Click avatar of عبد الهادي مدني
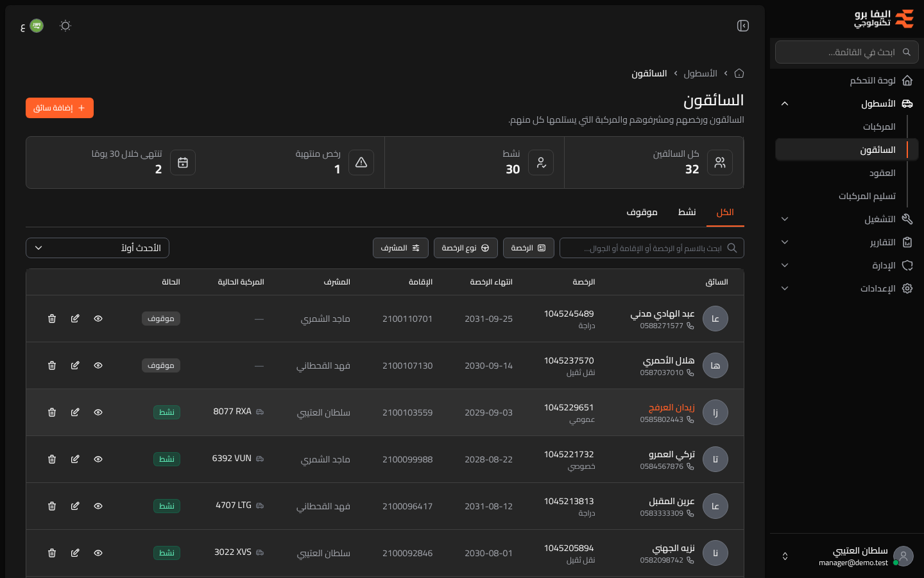Image resolution: width=924 pixels, height=578 pixels. click(715, 319)
